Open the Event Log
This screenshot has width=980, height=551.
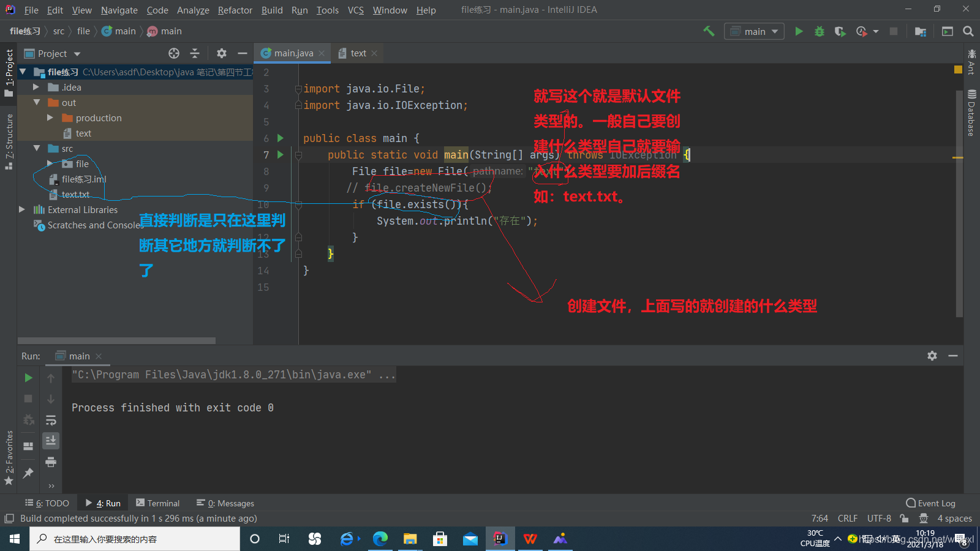[930, 503]
